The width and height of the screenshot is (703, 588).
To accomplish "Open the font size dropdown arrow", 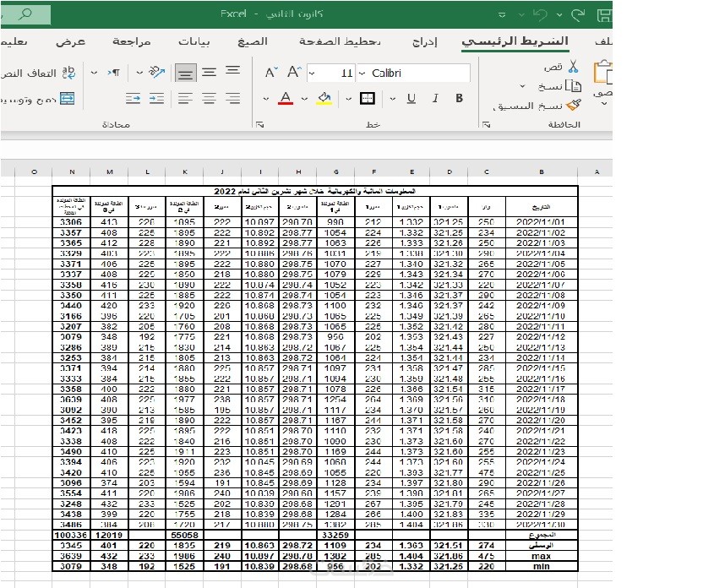I will click(312, 73).
